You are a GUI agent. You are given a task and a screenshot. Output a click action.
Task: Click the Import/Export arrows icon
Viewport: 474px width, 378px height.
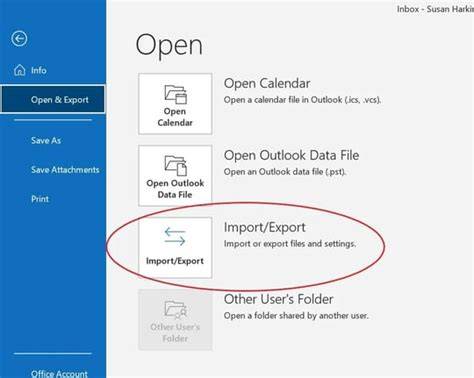click(175, 237)
